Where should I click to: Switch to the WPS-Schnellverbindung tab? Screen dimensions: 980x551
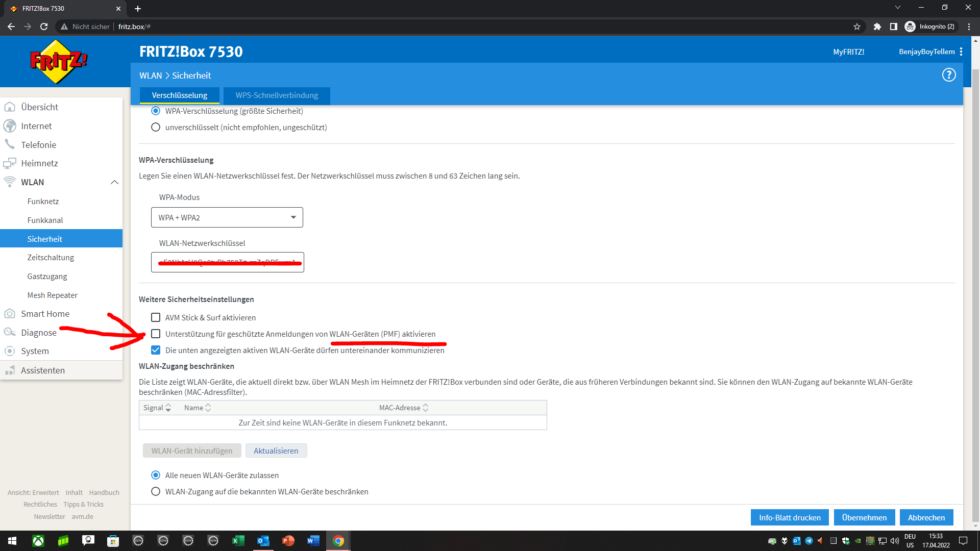pos(277,95)
